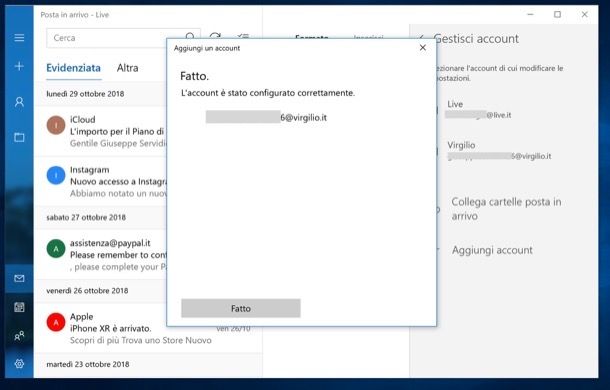Open the Apple iPhone XR email
The width and height of the screenshot is (610, 390).
[148, 328]
